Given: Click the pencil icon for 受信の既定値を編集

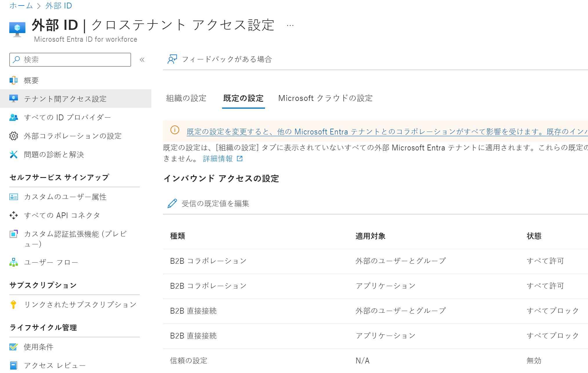Looking at the screenshot, I should click(x=172, y=203).
